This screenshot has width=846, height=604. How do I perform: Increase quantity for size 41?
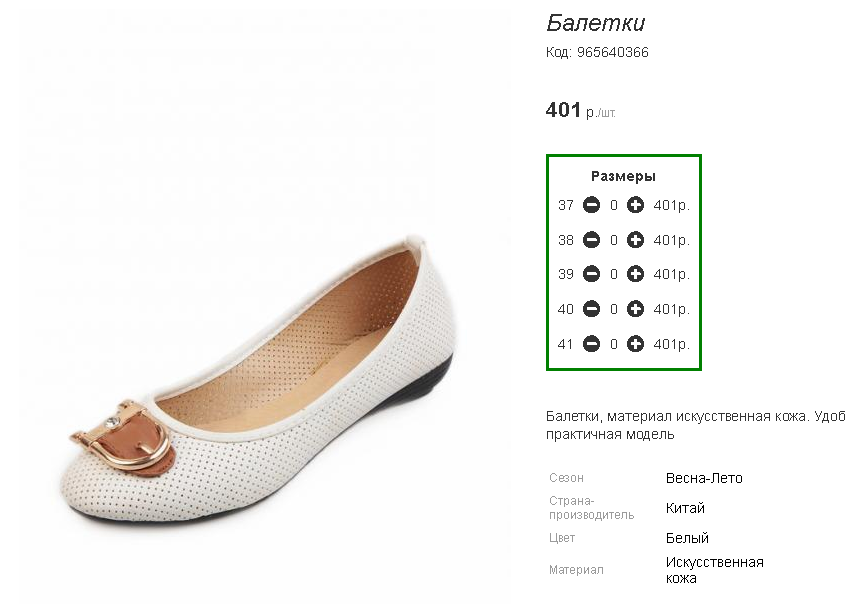tap(635, 344)
